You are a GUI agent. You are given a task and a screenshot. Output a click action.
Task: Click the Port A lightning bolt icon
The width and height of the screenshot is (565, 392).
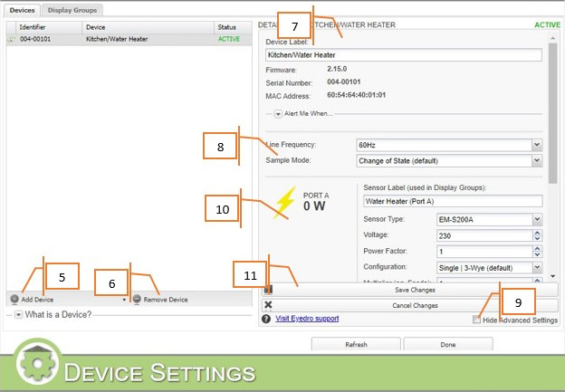pos(284,203)
